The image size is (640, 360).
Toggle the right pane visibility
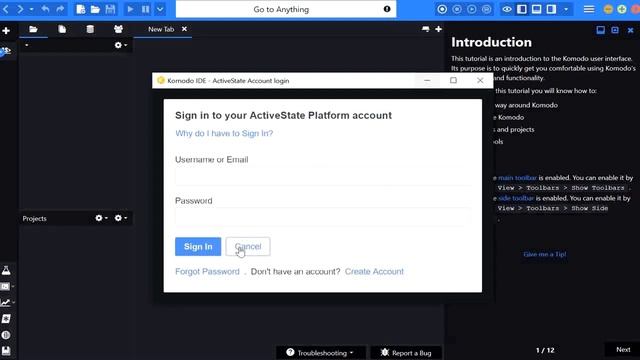pos(551,9)
